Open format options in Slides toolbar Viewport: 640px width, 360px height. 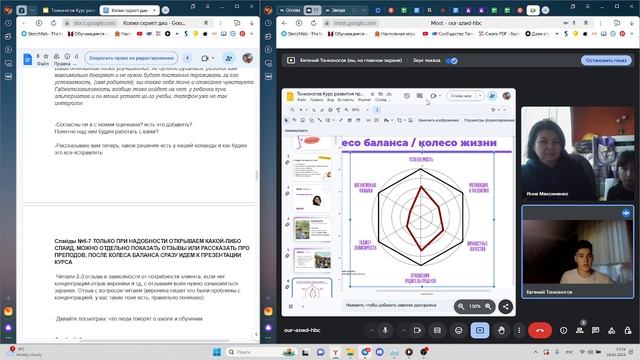click(x=489, y=120)
